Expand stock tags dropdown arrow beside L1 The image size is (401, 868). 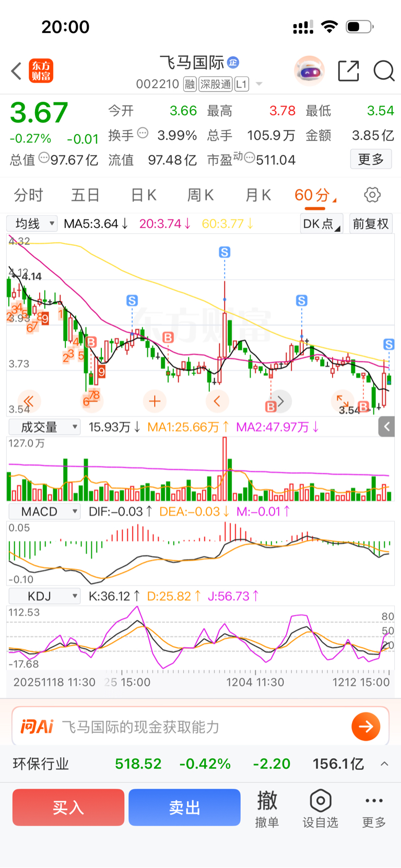point(259,84)
